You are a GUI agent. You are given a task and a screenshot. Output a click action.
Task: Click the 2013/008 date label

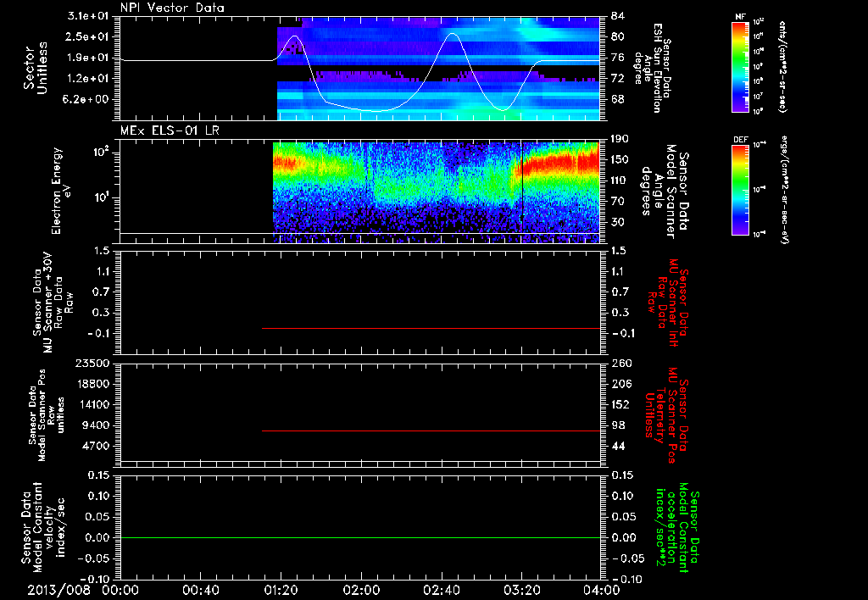58,590
